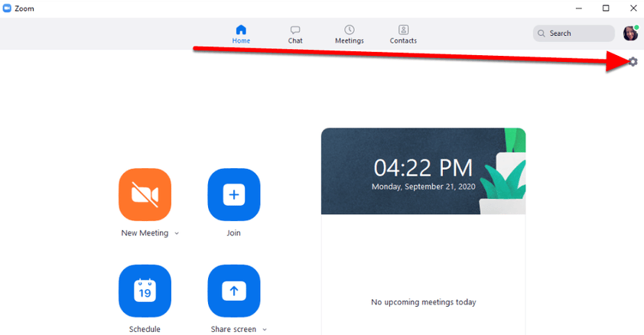
Task: Click the Zoom app logo in title bar
Action: (7, 8)
